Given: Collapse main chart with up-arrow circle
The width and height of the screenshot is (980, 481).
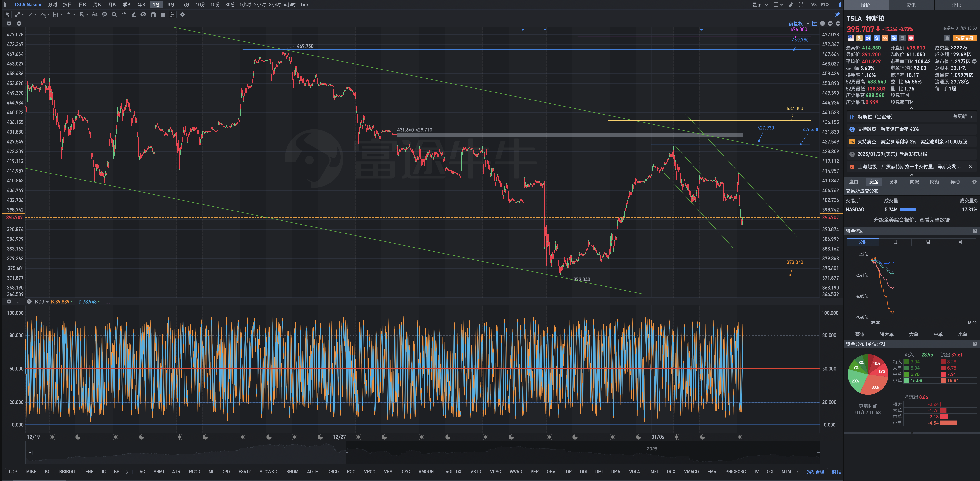Looking at the screenshot, I should 19,24.
